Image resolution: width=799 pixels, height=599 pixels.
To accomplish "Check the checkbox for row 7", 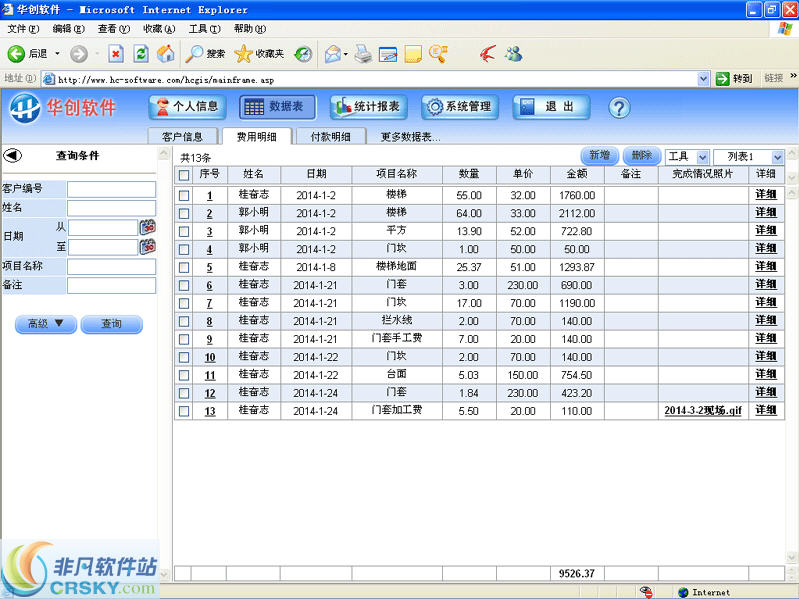I will coord(184,304).
